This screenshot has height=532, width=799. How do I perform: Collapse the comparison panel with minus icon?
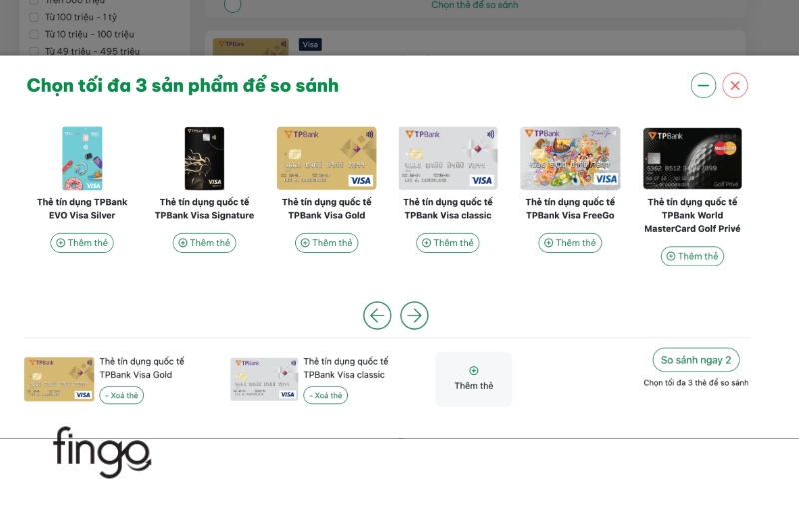[703, 85]
